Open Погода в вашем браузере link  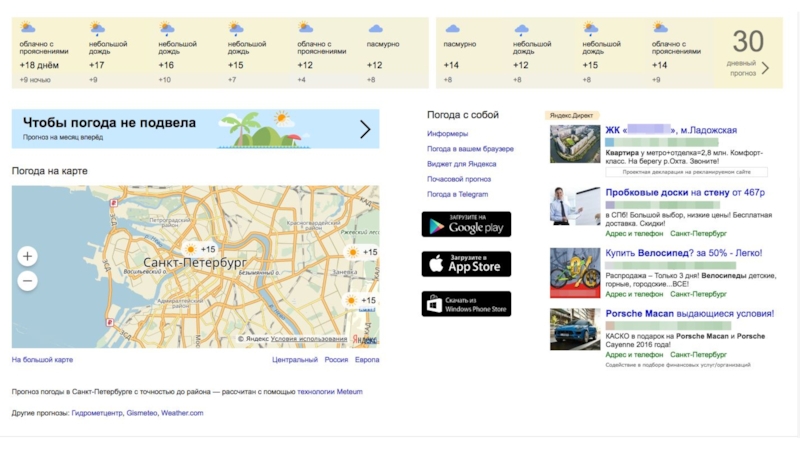point(470,149)
